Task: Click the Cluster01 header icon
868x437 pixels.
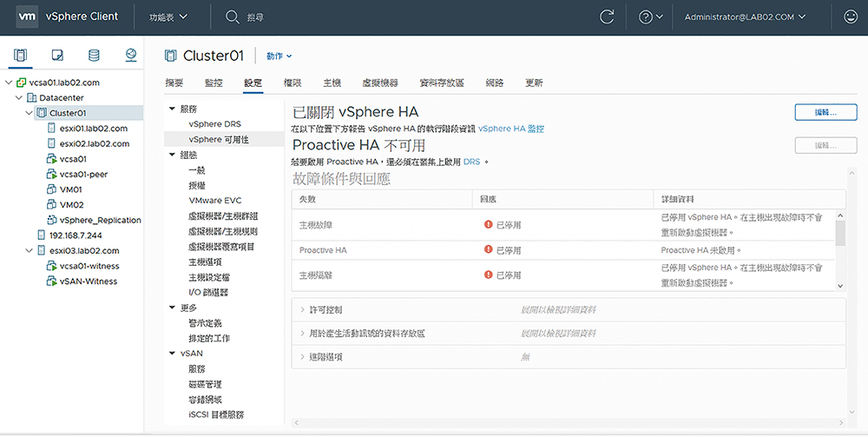Action: pos(170,56)
